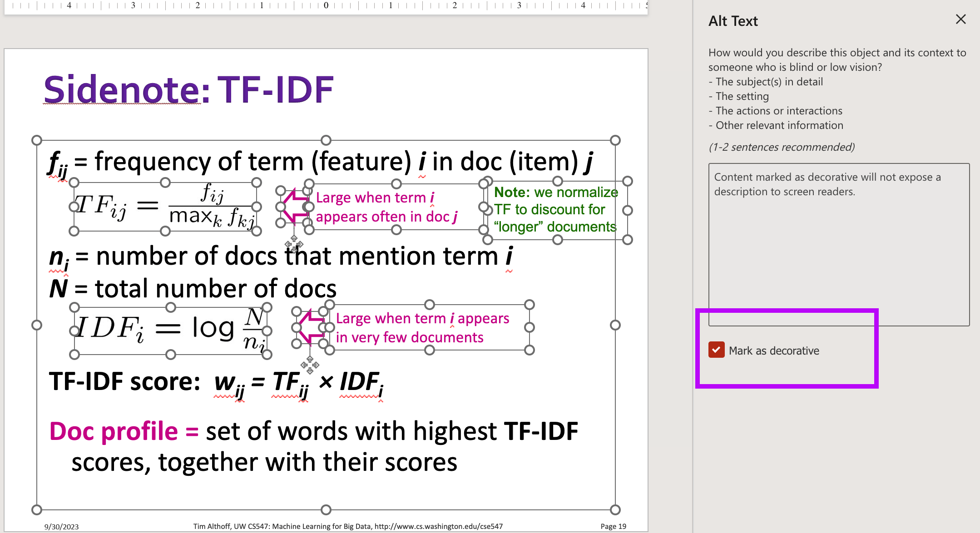Click the bottom-center handle of the content box
This screenshot has height=533, width=980.
coord(326,509)
